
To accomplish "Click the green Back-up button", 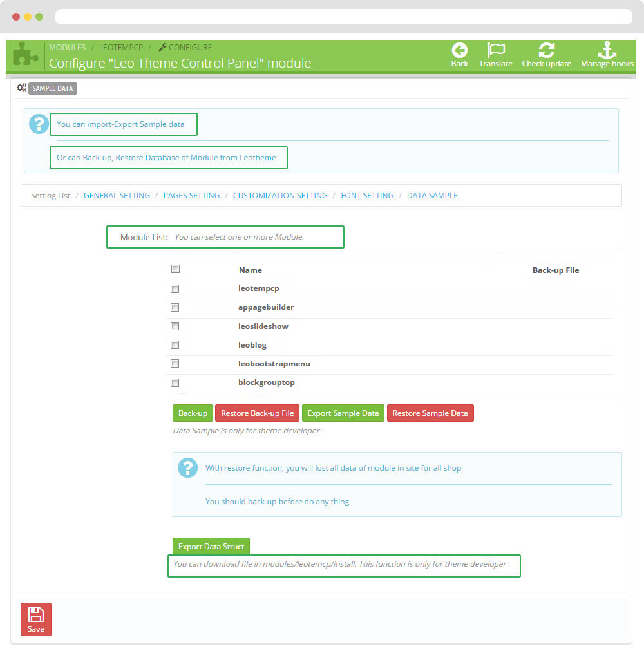I will 193,413.
